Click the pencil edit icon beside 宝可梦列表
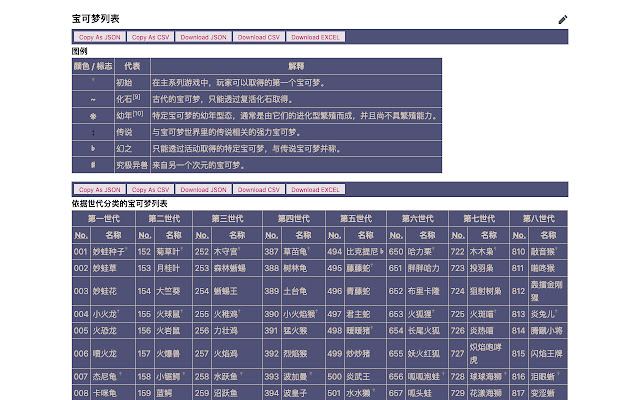 pos(562,19)
